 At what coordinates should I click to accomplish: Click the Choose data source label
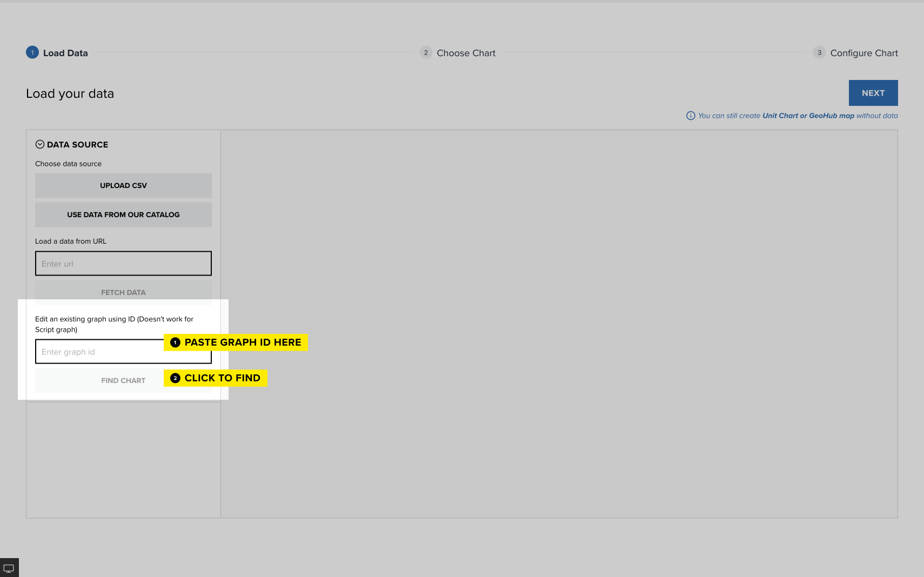68,164
